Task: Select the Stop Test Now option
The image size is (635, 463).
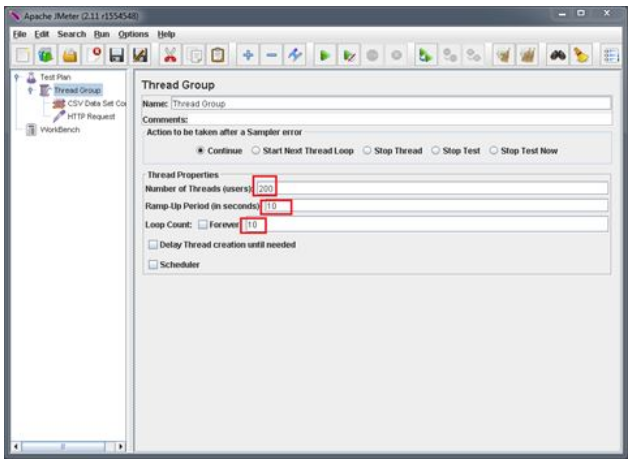Action: pyautogui.click(x=494, y=151)
